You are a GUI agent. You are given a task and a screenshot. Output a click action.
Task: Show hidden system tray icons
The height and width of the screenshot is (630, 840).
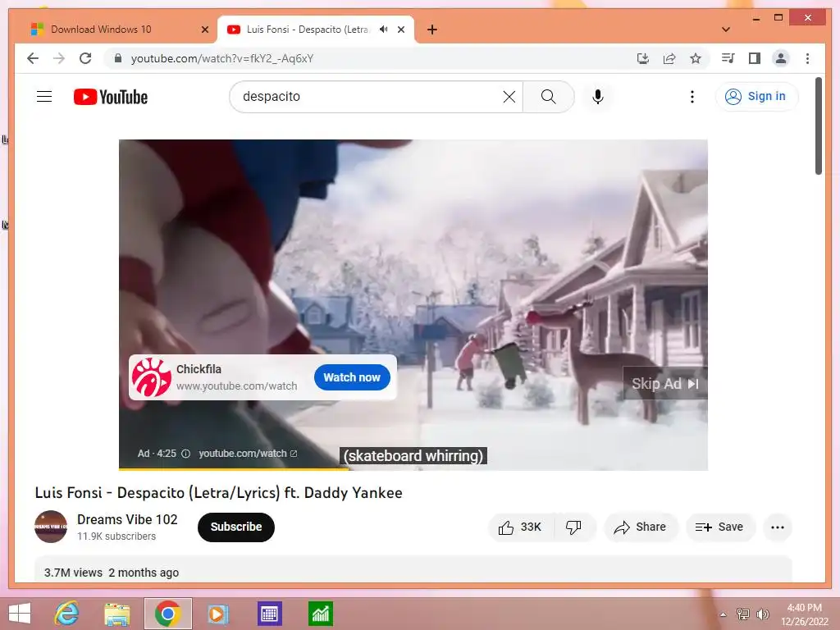[x=724, y=614]
